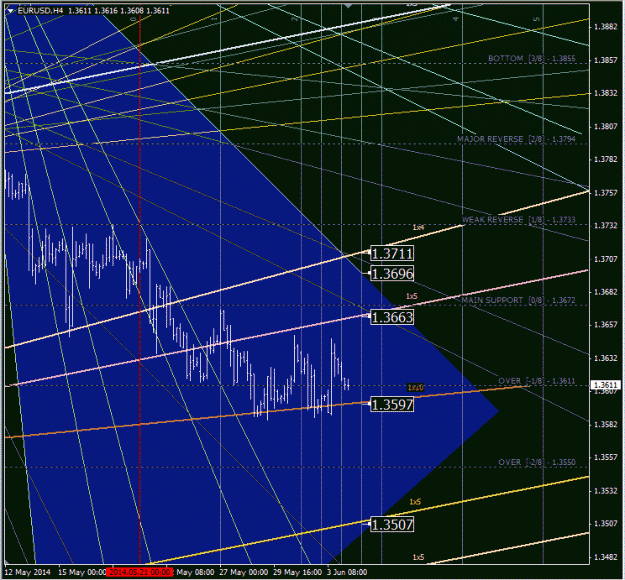The height and width of the screenshot is (580, 625).
Task: Click the 1.3582 value on price scale
Action: click(x=605, y=425)
